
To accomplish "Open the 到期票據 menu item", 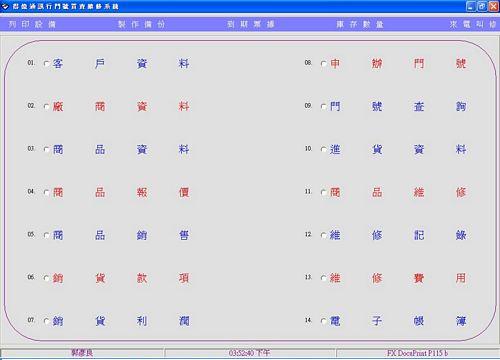I will click(250, 24).
